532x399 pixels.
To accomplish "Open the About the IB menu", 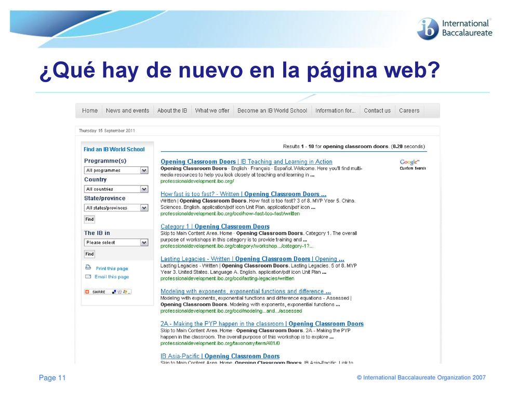I will pos(172,111).
